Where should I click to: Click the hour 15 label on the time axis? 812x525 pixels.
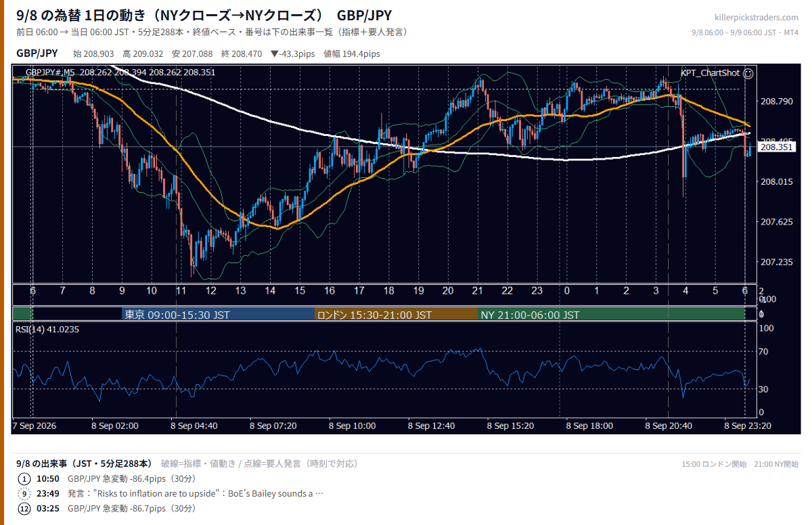click(300, 291)
